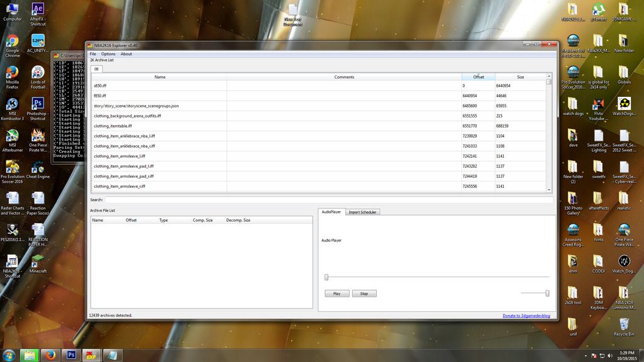Open MSI Kombustor 3 icon

[x=13, y=109]
